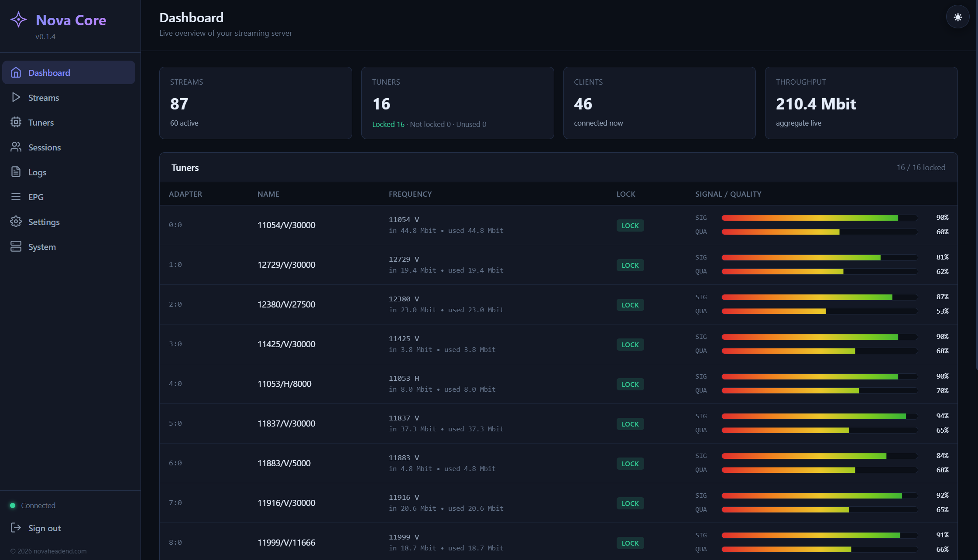Open the Logs section
Viewport: 978px width, 560px height.
(69, 172)
